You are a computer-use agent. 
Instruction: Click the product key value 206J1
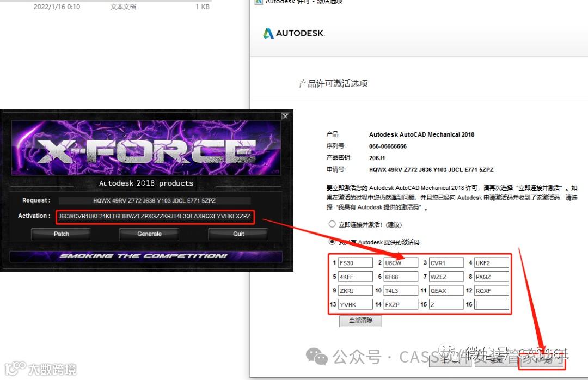pyautogui.click(x=377, y=158)
